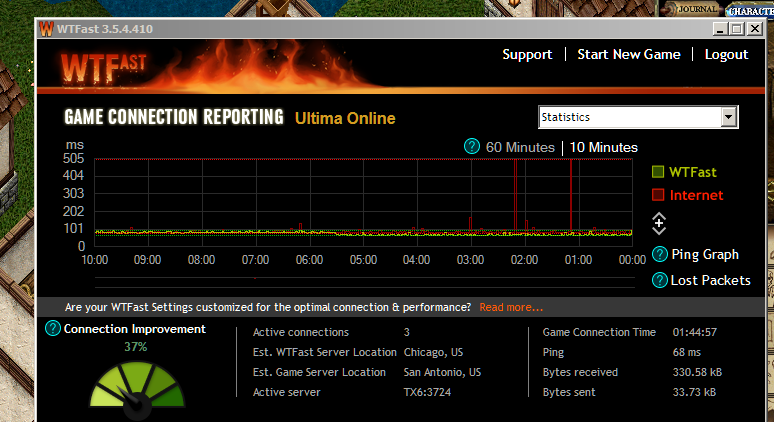The width and height of the screenshot is (774, 422).
Task: Click the Game Connection Reporting heading
Action: point(174,117)
